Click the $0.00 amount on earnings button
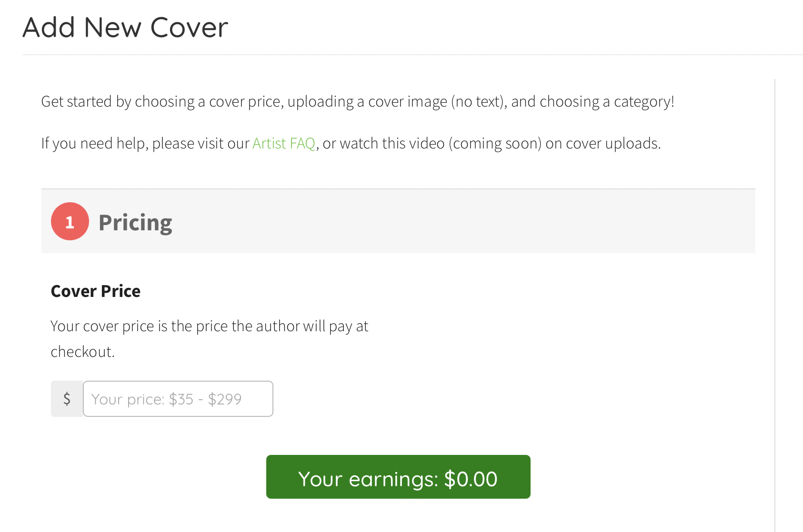Screen dimensions: 803x532 click(x=471, y=479)
